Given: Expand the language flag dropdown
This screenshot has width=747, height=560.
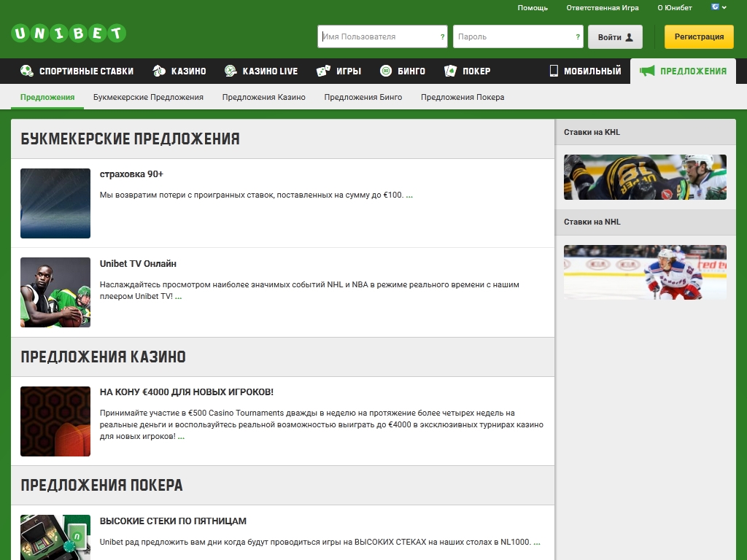Looking at the screenshot, I should coord(719,7).
